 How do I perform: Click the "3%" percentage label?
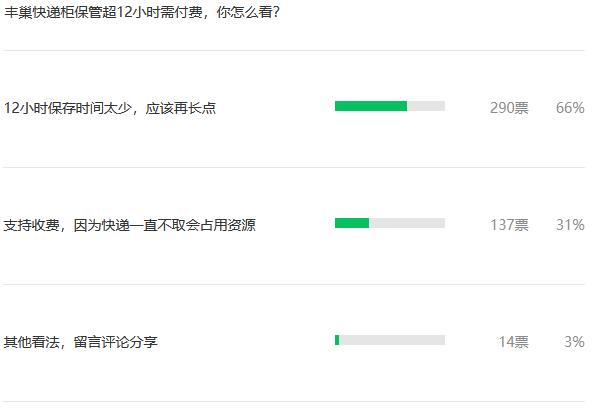(574, 342)
